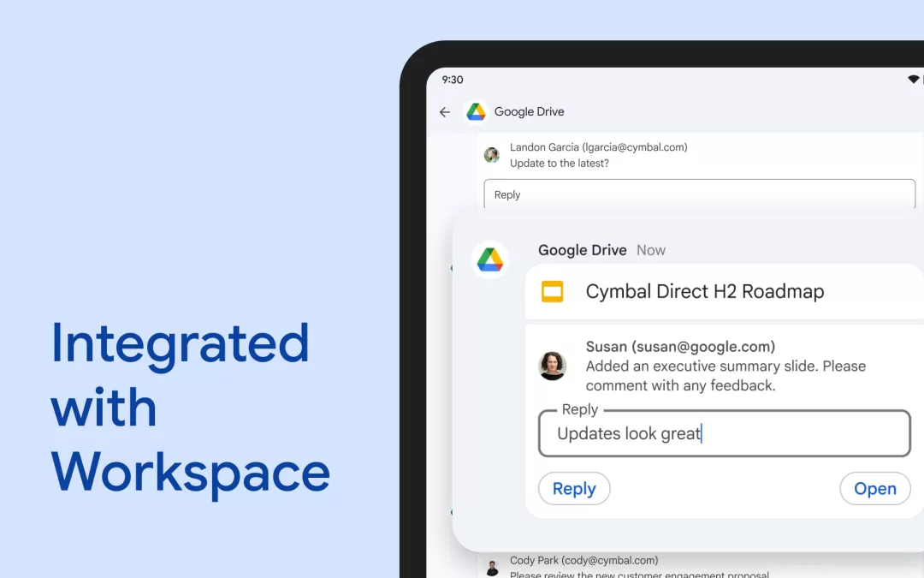Image resolution: width=924 pixels, height=578 pixels.
Task: Select the back arrow beside Google Drive
Action: (444, 111)
